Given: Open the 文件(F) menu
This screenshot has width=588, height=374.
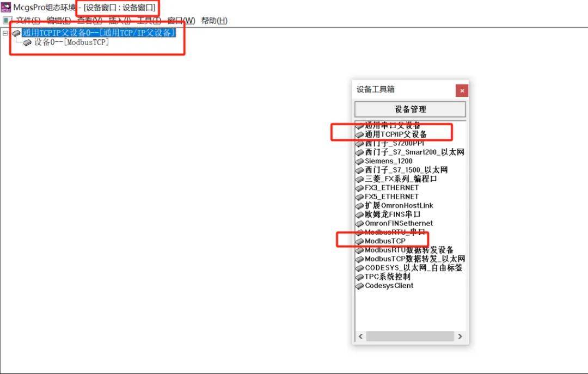Looking at the screenshot, I should pos(28,21).
